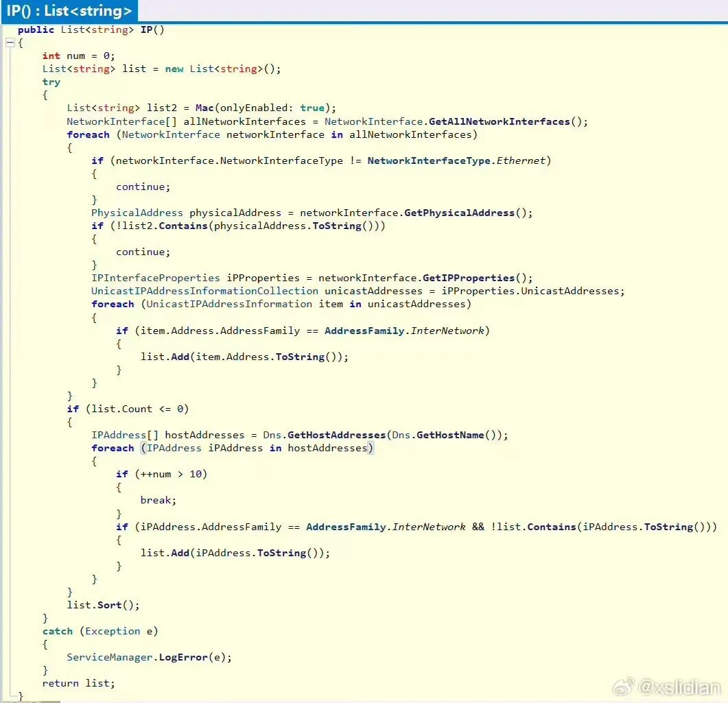Select the "IP() : List<string>" tab
Screen dimensions: 728x703
pos(69,11)
